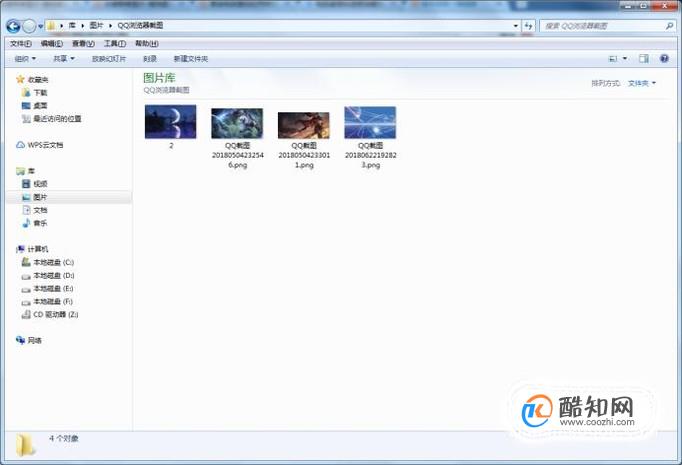
Task: Open the 文档 library icon
Action: tap(26, 210)
